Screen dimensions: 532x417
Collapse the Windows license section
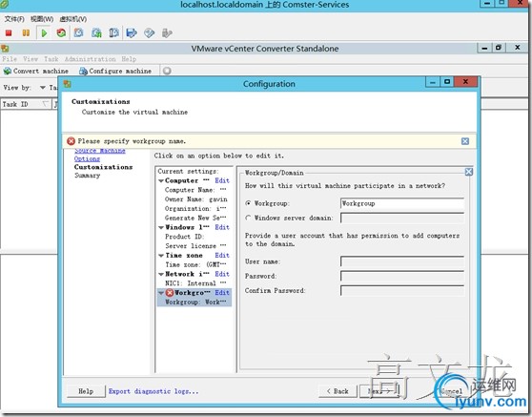coord(161,227)
